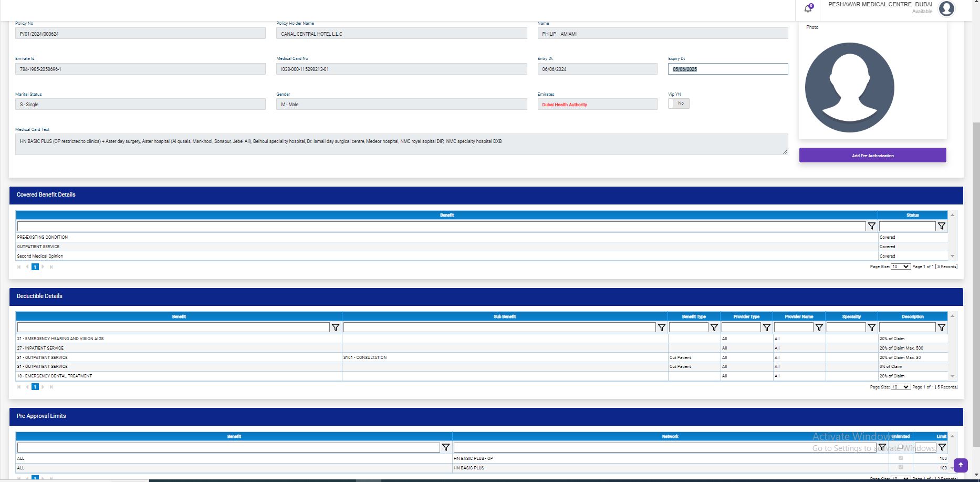This screenshot has height=482, width=980.
Task: Toggle Unlimited checkbox in HN BASIC PLUS - OP row
Action: (901, 458)
